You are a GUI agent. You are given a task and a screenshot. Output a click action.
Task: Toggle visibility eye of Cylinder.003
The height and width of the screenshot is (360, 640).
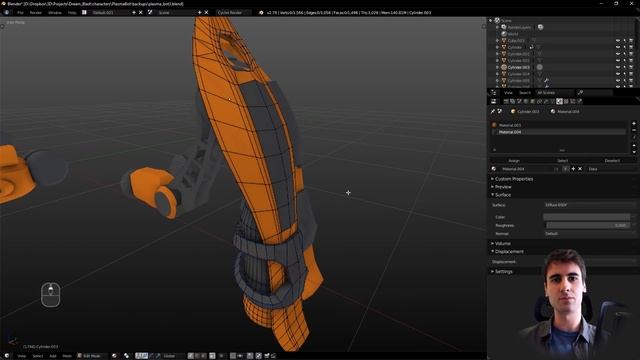click(618, 67)
